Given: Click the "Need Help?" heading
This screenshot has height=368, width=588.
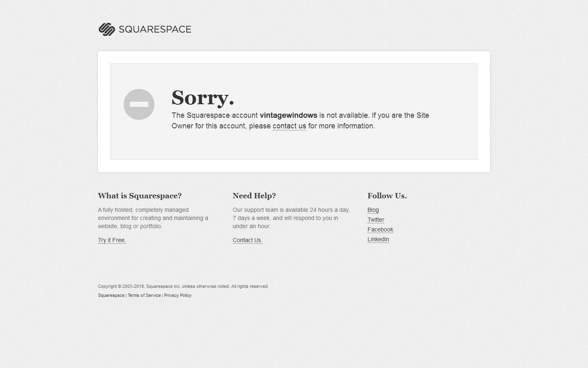Looking at the screenshot, I should point(254,196).
